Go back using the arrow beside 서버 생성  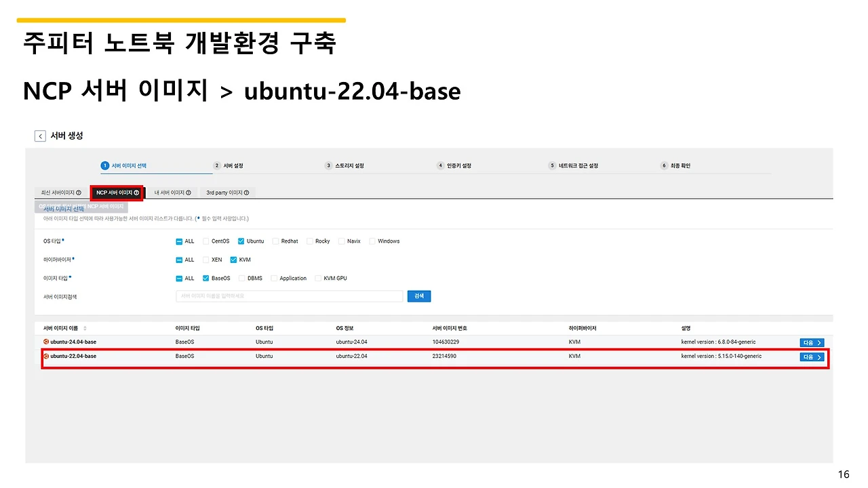point(41,136)
